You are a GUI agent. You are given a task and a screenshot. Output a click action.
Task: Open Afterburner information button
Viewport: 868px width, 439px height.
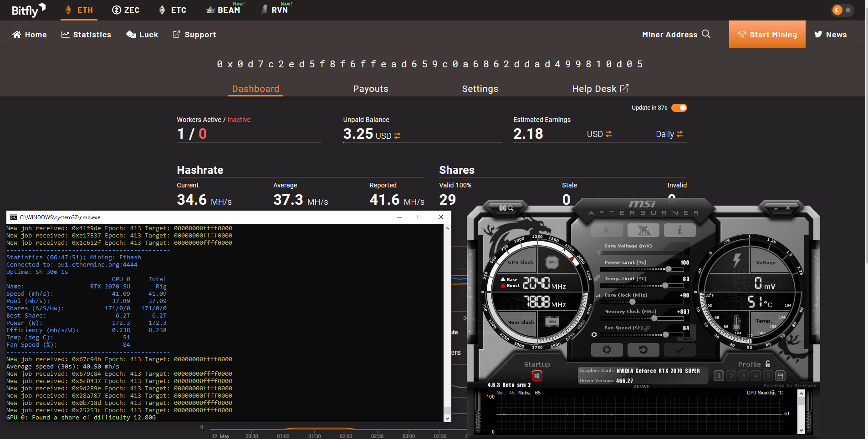679,230
